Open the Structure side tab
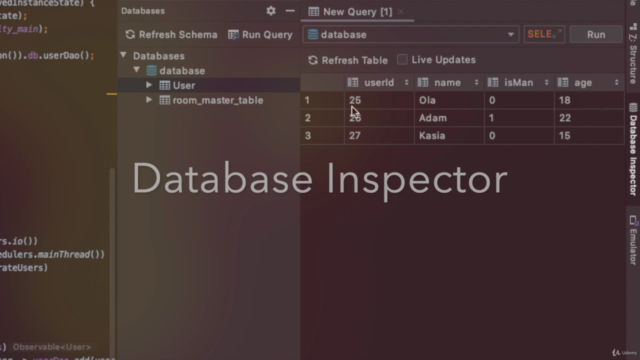640x360 pixels. coord(633,53)
